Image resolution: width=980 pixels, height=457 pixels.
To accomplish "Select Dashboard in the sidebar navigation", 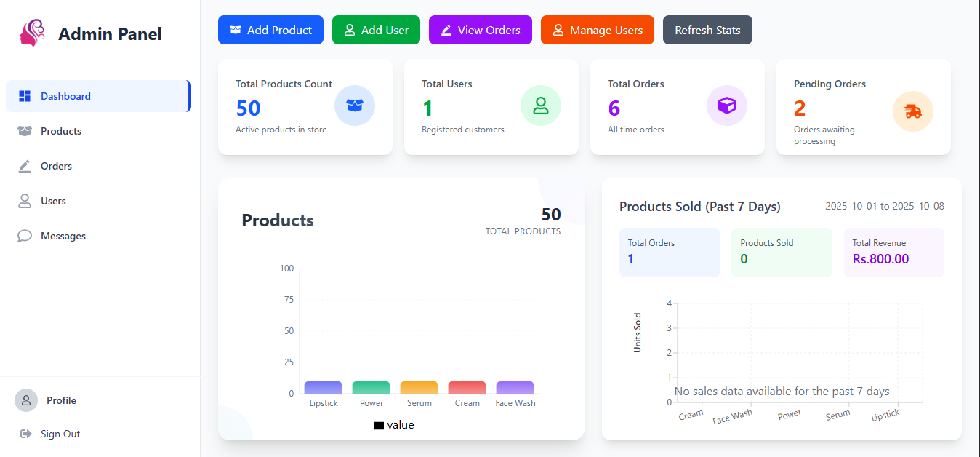I will [66, 96].
